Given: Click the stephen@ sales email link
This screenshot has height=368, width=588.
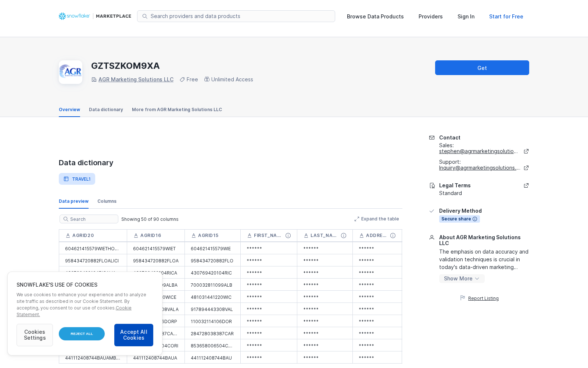Looking at the screenshot, I should (x=478, y=151).
